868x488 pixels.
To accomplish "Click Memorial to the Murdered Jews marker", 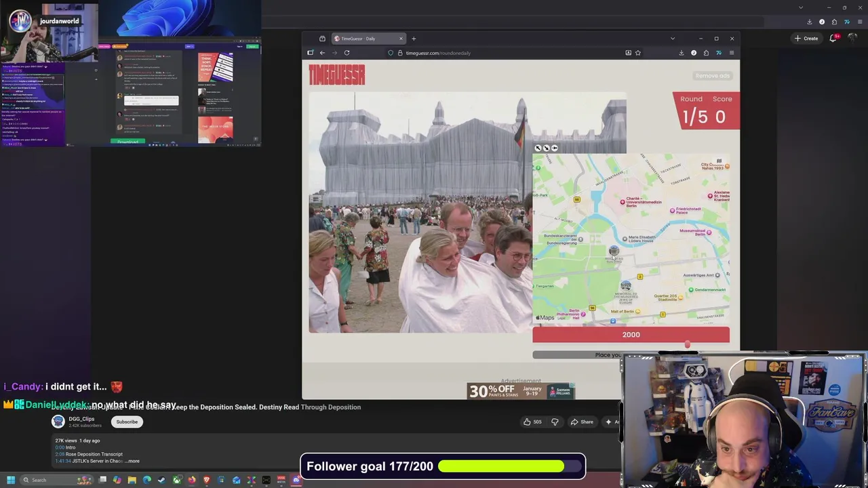I will [626, 287].
